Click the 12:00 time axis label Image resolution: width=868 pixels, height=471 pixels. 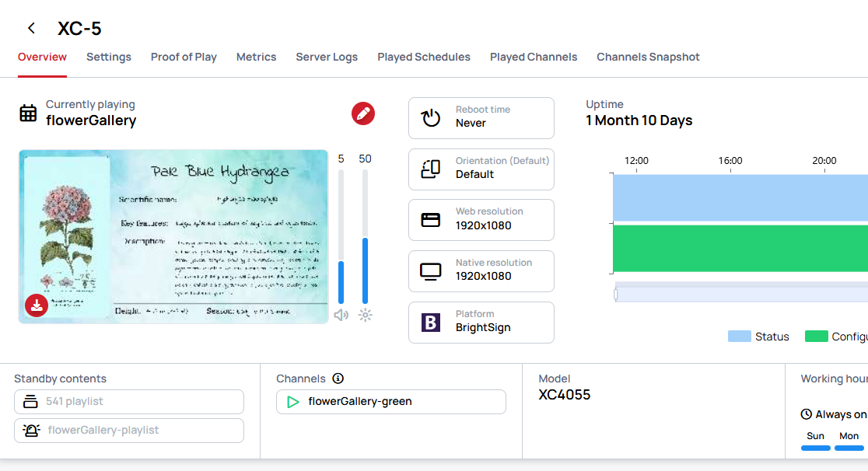636,161
